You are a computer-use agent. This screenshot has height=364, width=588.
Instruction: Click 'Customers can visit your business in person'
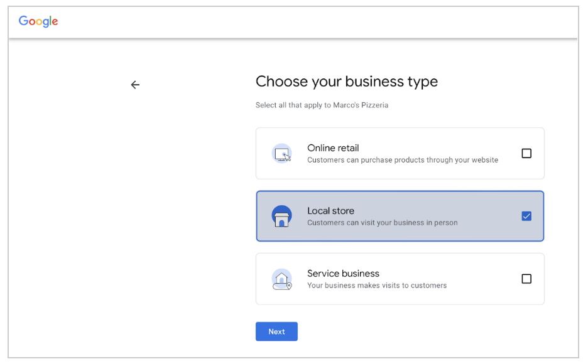[383, 222]
